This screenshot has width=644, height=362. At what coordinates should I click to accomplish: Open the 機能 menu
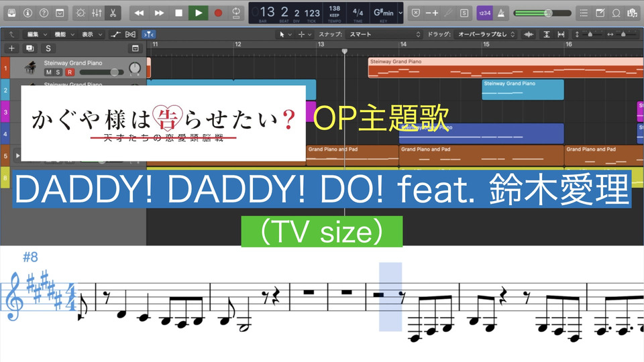pos(64,34)
